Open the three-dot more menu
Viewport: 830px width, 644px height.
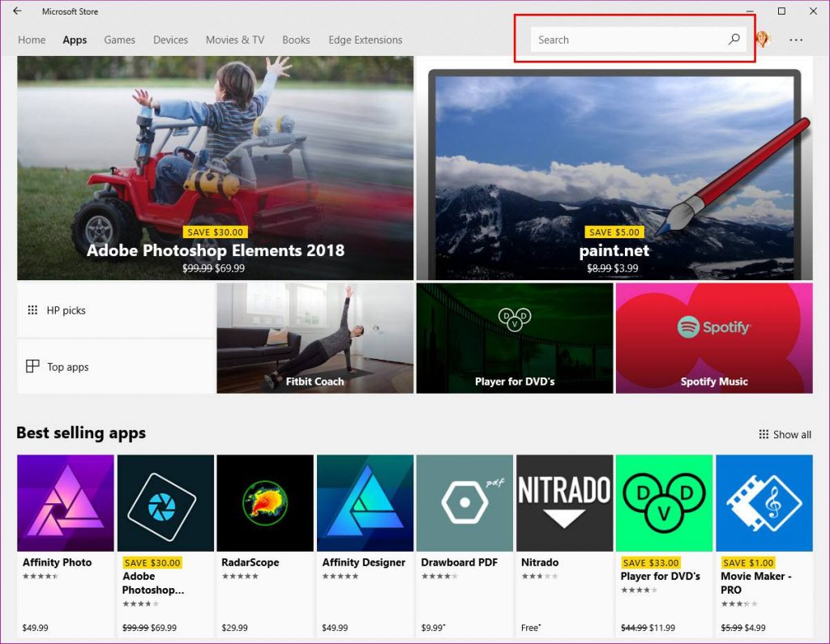(796, 40)
